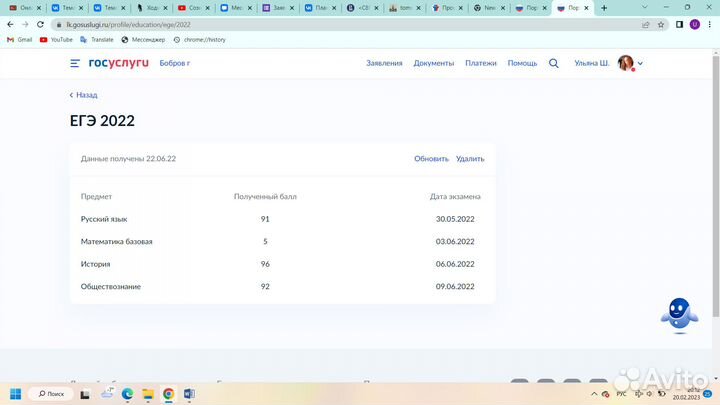Go back using the Назад link
The image size is (720, 405).
(84, 95)
